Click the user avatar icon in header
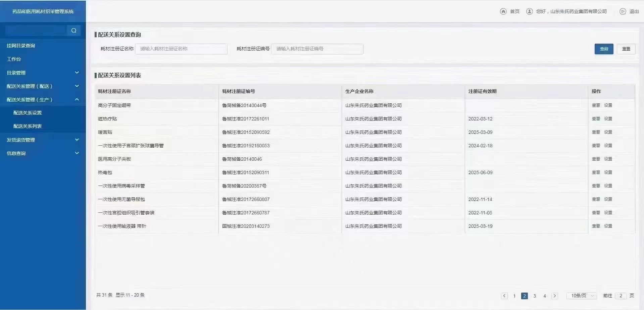 [529, 11]
